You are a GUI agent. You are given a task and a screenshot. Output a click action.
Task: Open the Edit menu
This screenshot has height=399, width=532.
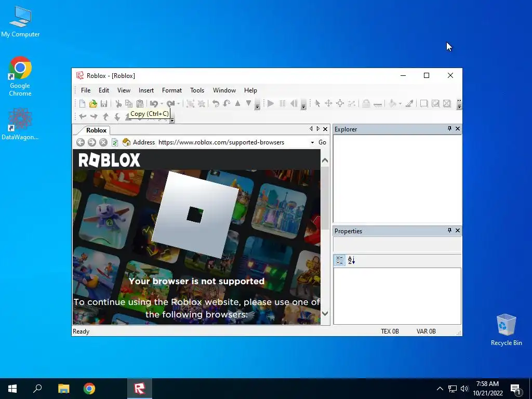coord(104,90)
